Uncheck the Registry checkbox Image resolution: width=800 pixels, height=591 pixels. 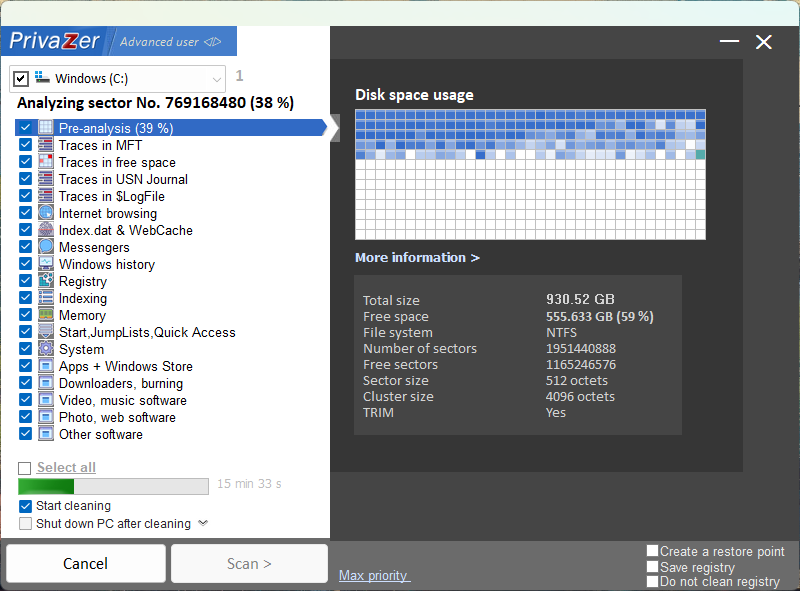[x=25, y=281]
